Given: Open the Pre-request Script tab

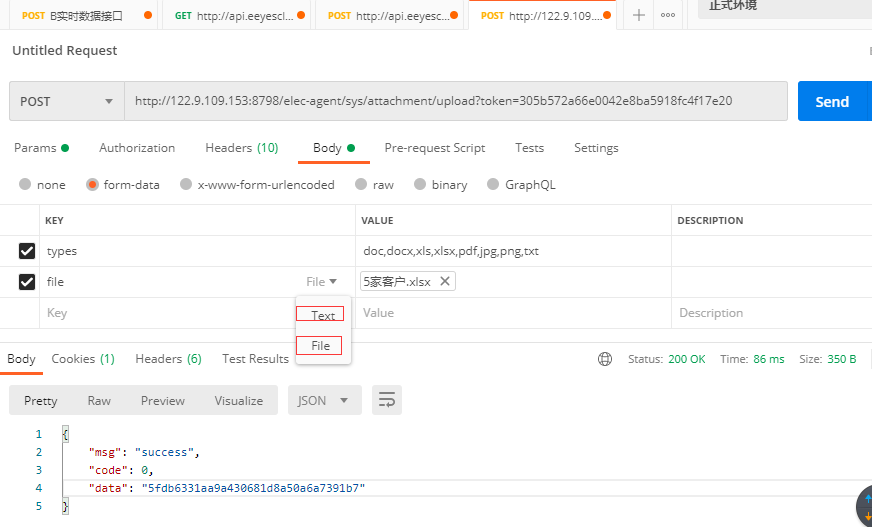Looking at the screenshot, I should (434, 148).
